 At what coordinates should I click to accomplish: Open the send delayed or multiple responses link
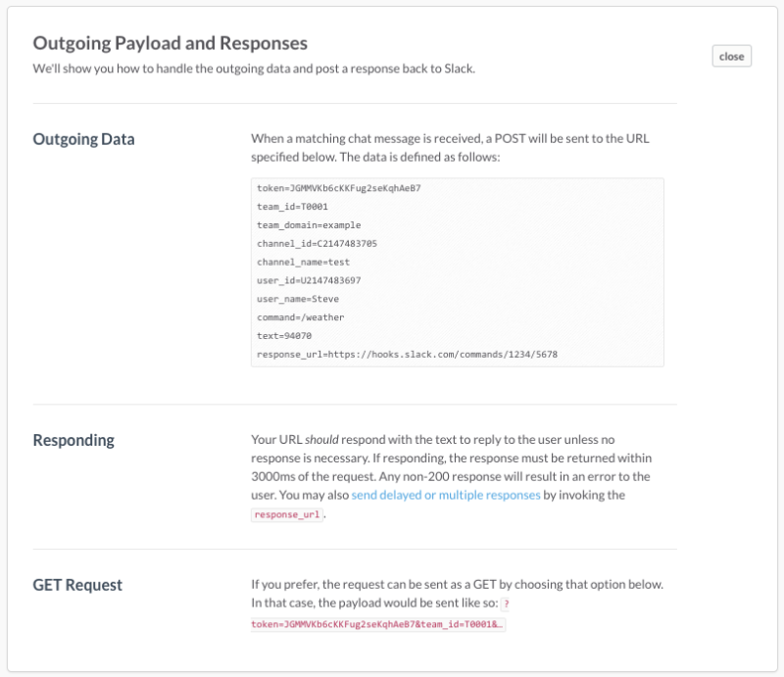pyautogui.click(x=446, y=495)
